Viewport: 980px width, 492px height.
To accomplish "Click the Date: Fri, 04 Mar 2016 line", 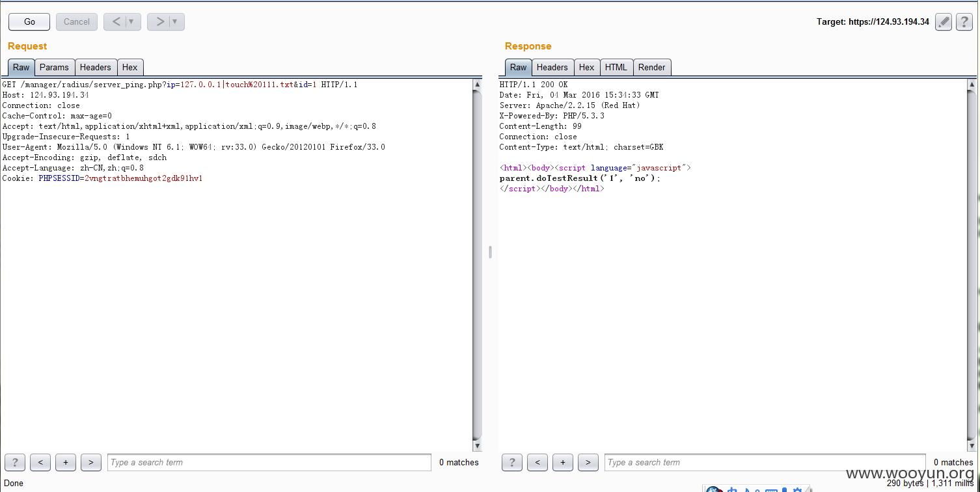I will (579, 95).
